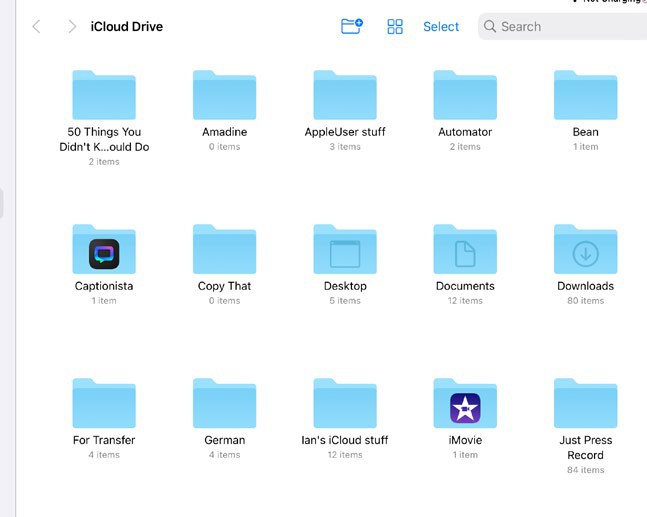Viewport: 647px width, 517px height.
Task: Click the "Downloads" folder name
Action: 586,286
